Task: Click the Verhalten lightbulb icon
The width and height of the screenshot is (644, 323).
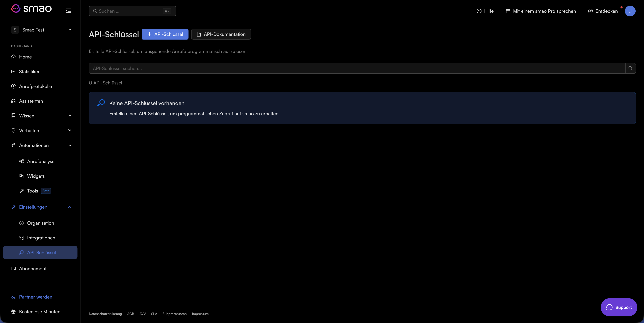Action: pos(13,131)
